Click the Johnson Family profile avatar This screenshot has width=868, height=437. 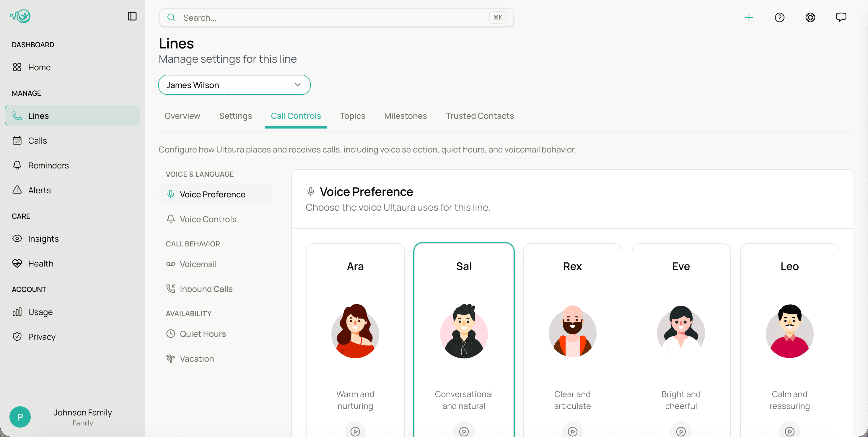20,417
